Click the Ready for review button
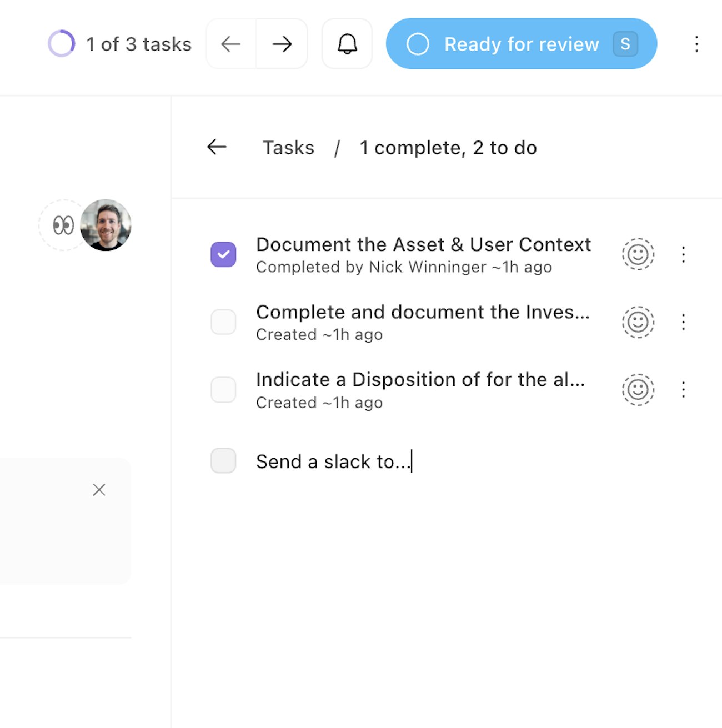This screenshot has height=728, width=722. click(521, 44)
